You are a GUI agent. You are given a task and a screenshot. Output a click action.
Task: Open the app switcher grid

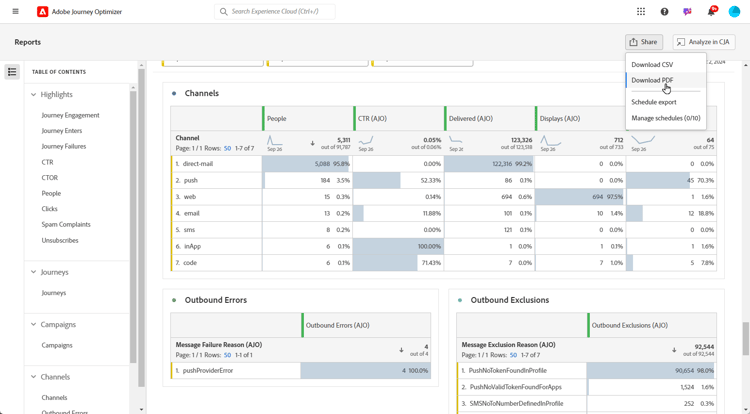pos(641,12)
